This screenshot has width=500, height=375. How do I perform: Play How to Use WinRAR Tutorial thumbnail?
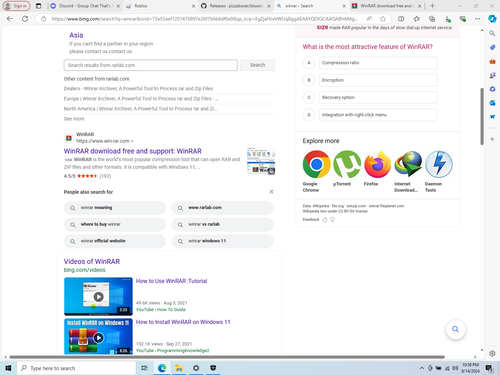pos(98,296)
